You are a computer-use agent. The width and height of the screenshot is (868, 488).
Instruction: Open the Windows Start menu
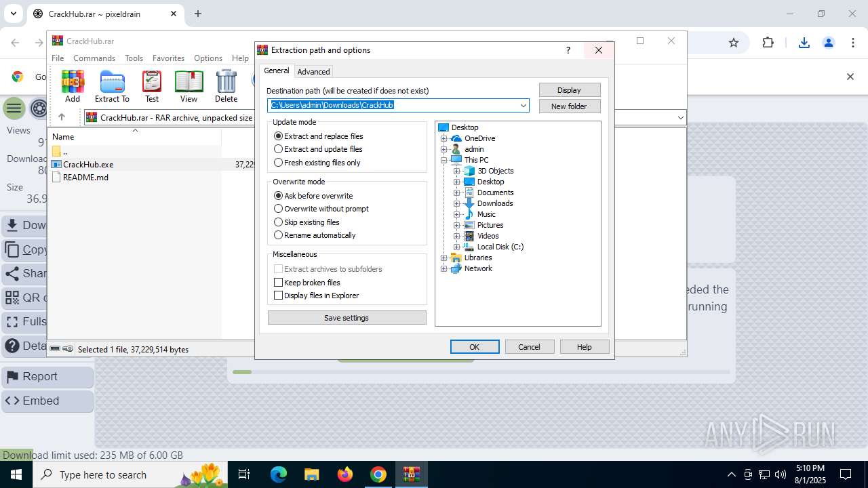16,474
